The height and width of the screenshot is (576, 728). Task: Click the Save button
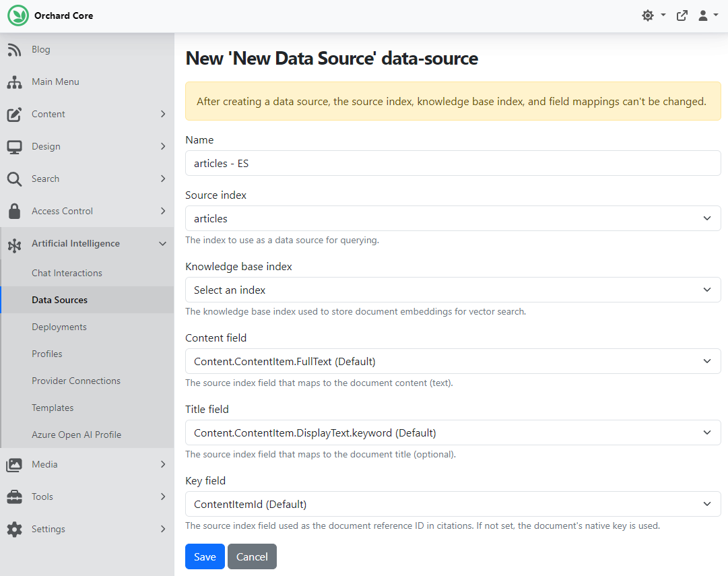coord(205,556)
